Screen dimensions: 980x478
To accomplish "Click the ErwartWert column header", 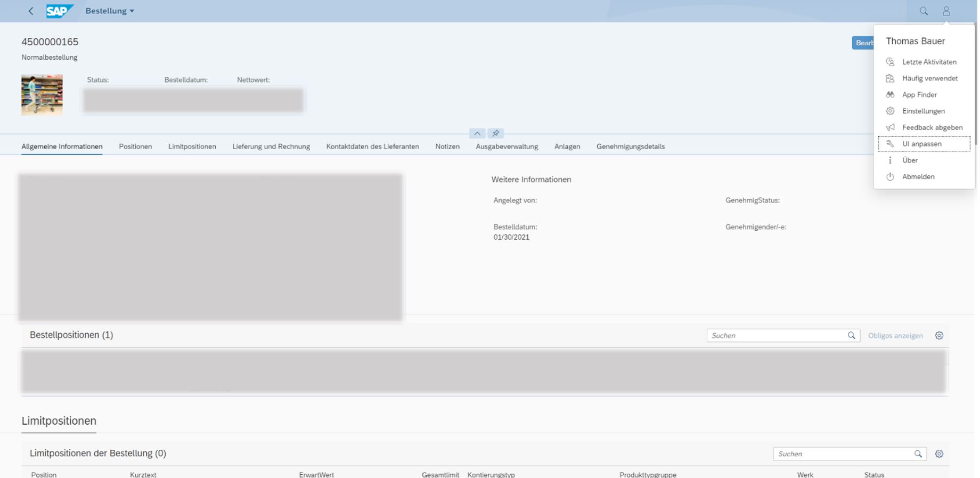I will (x=316, y=474).
